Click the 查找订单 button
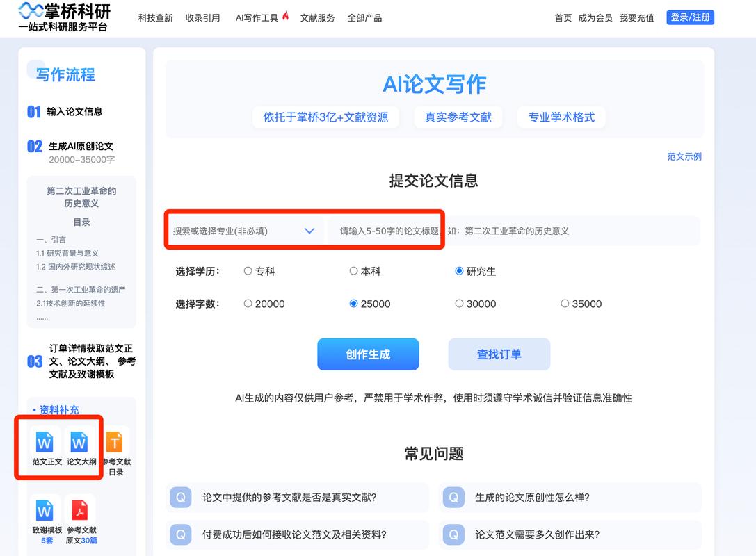This screenshot has height=556, width=756. (499, 354)
